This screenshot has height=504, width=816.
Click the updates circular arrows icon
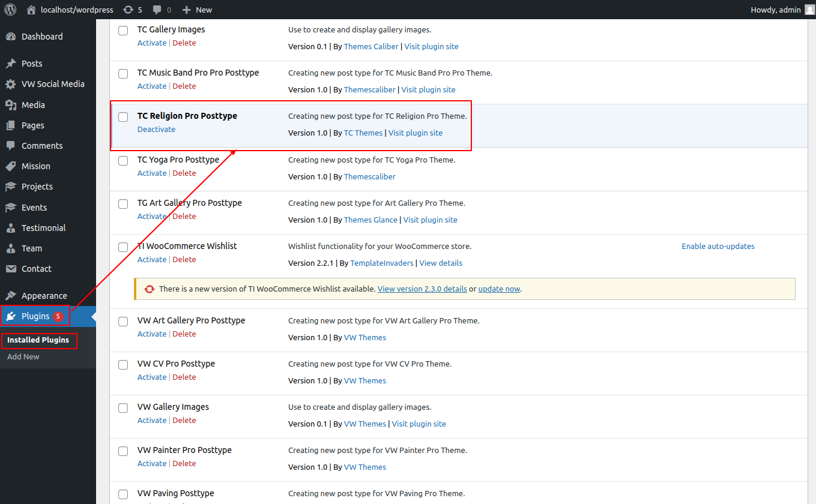(x=128, y=10)
